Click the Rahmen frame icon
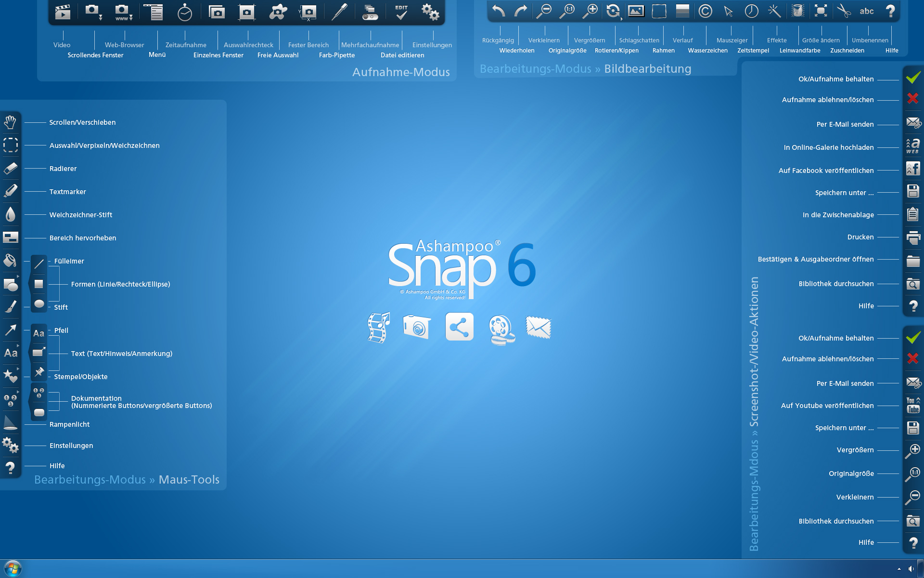Viewport: 924px width, 578px height. 659,11
